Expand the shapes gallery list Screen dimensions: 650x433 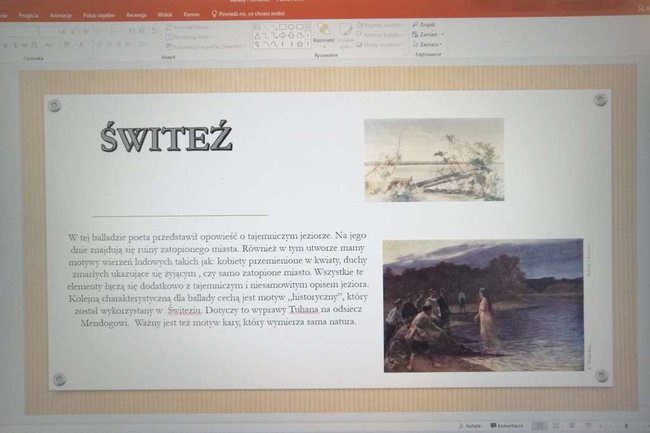point(308,44)
